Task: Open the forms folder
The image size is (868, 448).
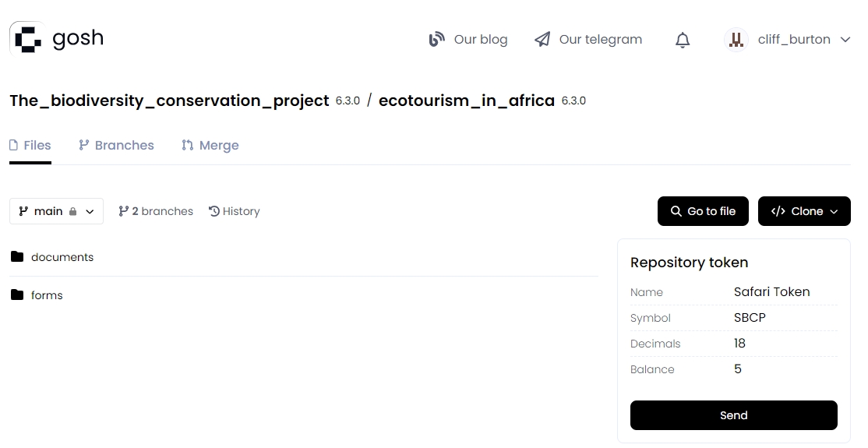Action: pyautogui.click(x=47, y=295)
